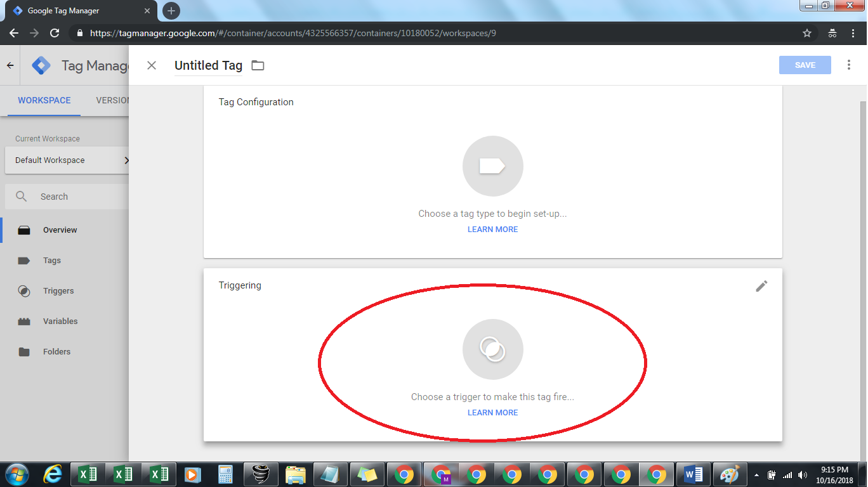The image size is (868, 487).
Task: Open Variables in the left sidebar
Action: (x=60, y=321)
